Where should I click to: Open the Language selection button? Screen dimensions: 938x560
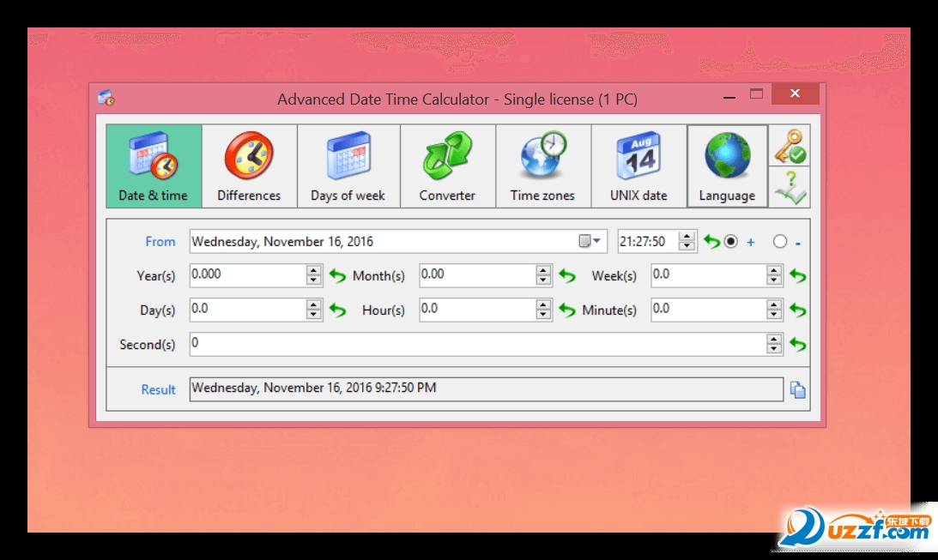728,166
